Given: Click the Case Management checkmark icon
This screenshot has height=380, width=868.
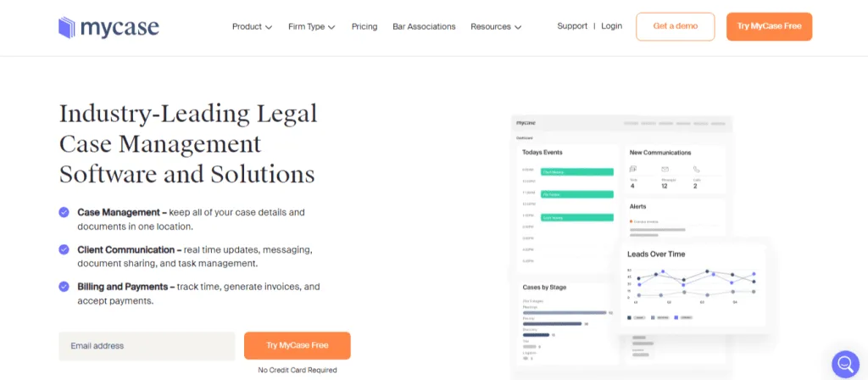Looking at the screenshot, I should click(x=64, y=211).
